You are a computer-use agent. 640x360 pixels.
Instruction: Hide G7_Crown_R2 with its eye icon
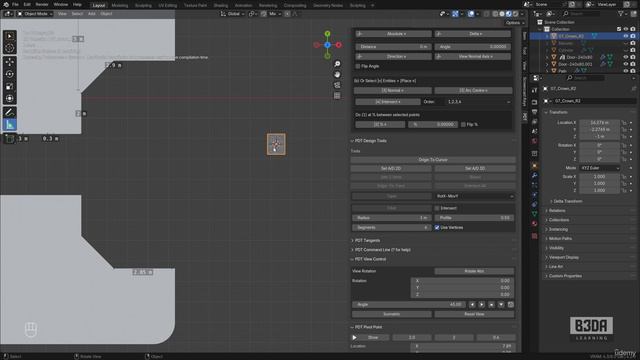(626, 36)
